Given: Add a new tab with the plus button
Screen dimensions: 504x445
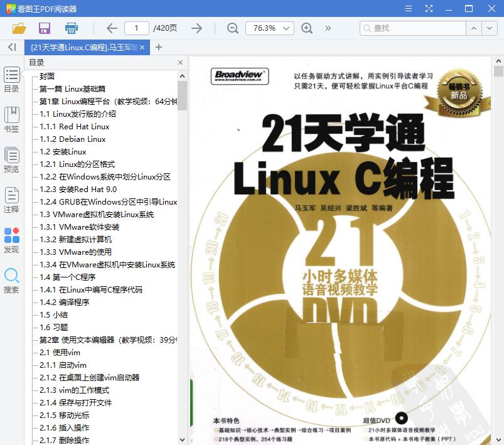Looking at the screenshot, I should [x=158, y=47].
